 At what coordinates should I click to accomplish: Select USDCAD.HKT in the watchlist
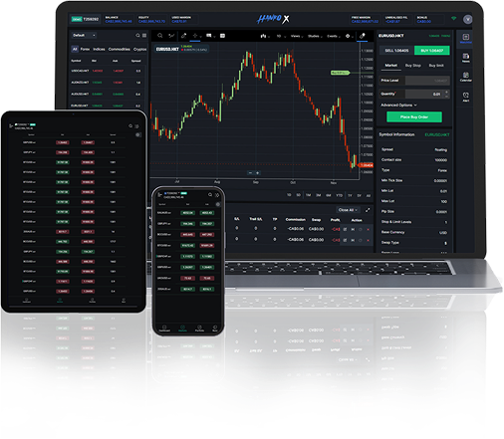point(80,71)
